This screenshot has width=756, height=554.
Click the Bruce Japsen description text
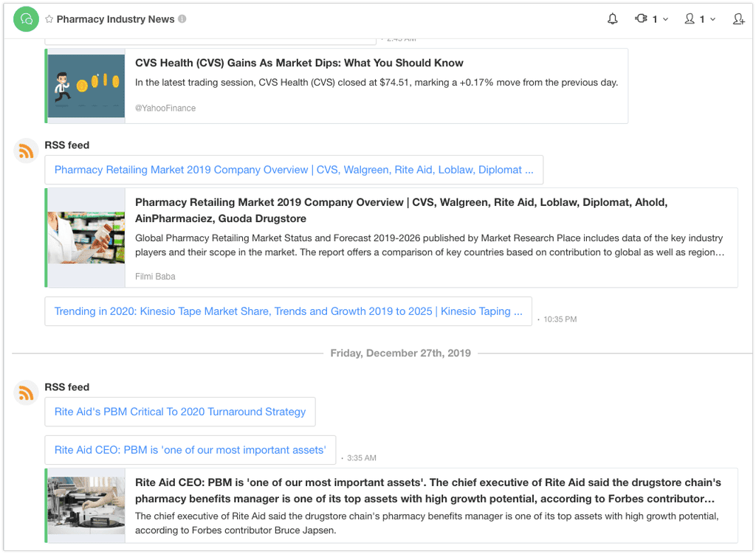click(x=427, y=523)
